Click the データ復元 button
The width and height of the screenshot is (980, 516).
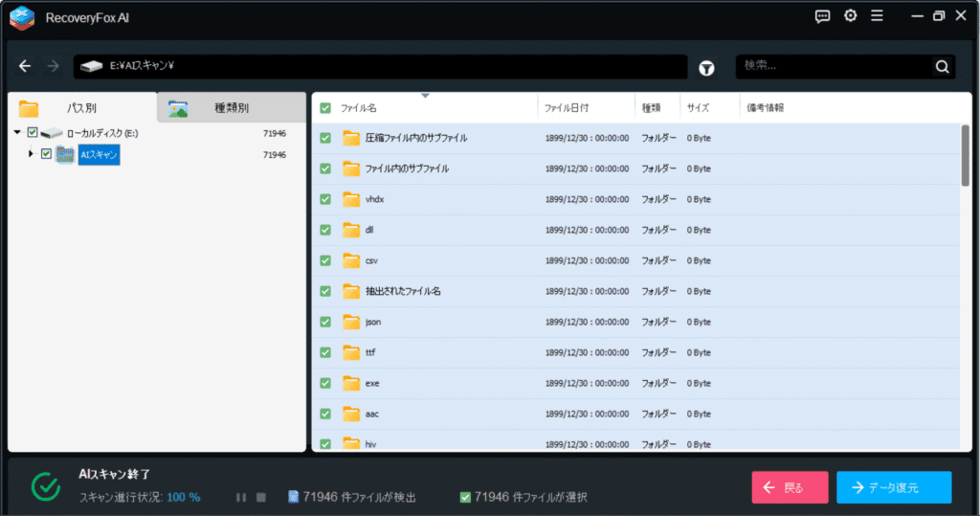point(895,487)
